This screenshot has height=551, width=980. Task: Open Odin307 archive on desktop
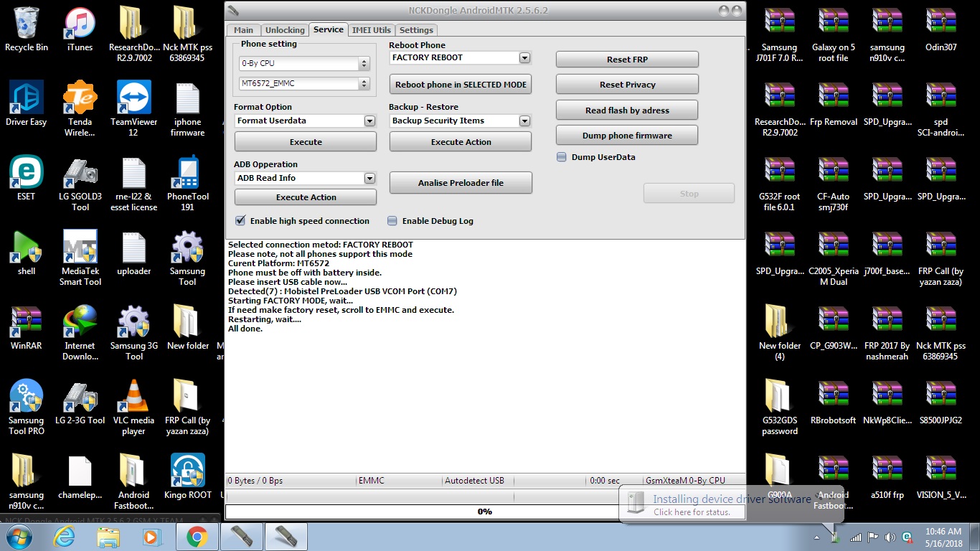click(x=941, y=30)
